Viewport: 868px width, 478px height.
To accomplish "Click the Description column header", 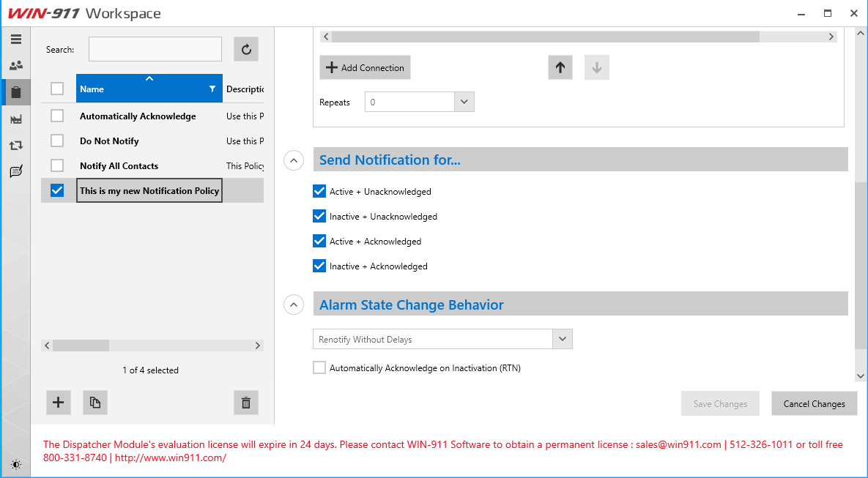I will (245, 89).
